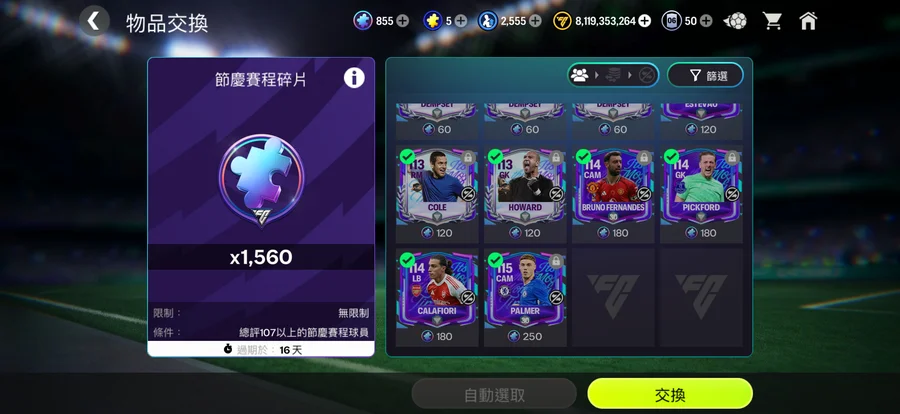Open the 篩選 filter menu
This screenshot has height=414, width=900.
coord(705,75)
